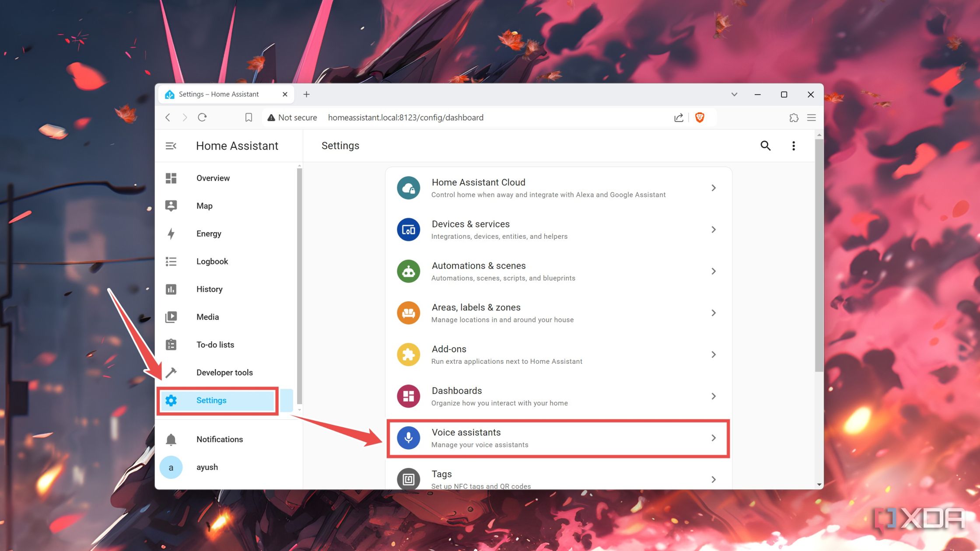Click the search icon in the Settings header
The height and width of the screenshot is (551, 980).
coord(766,146)
